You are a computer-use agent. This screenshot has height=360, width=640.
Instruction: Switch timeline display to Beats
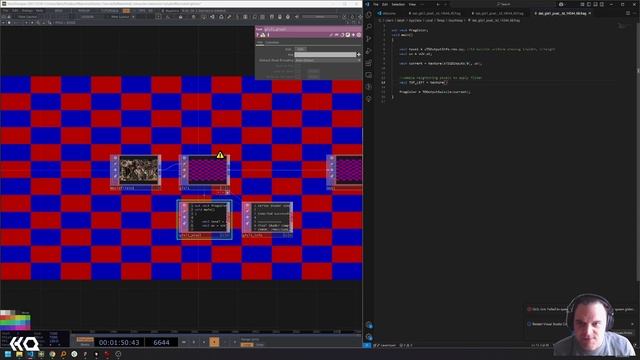[85, 344]
